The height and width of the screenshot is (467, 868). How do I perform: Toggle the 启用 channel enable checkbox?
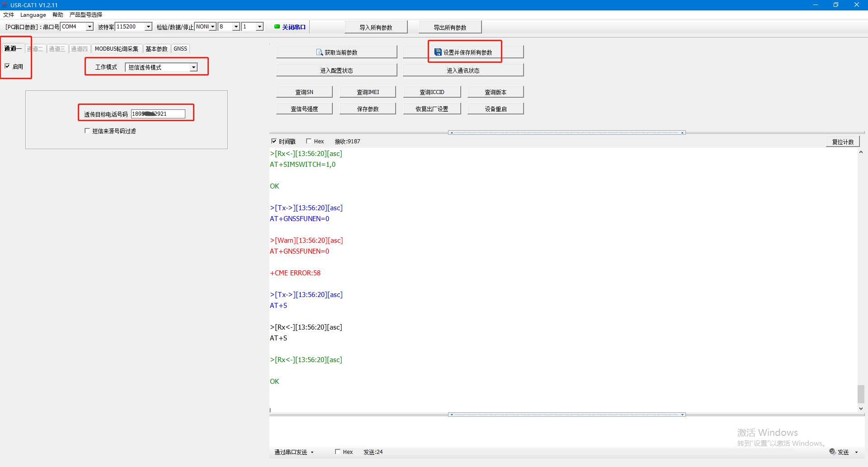click(7, 66)
